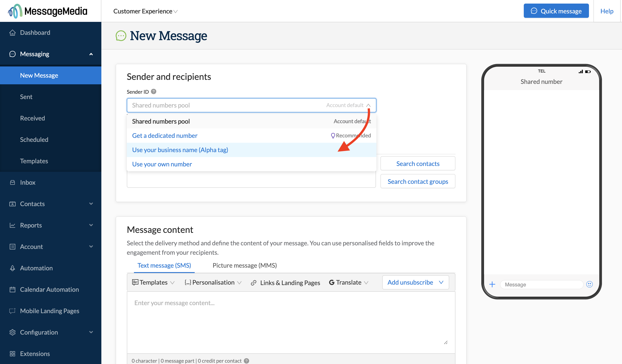Click the Account list icon
Image resolution: width=622 pixels, height=364 pixels.
(12, 247)
